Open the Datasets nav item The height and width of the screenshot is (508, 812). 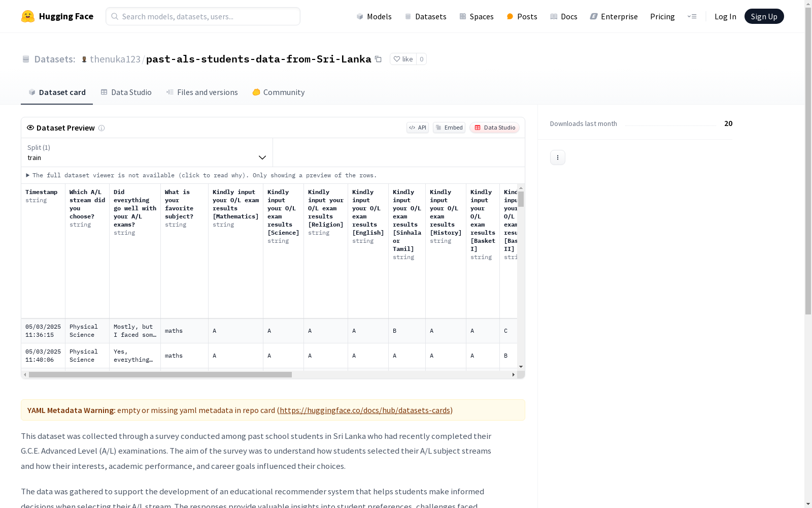425,16
